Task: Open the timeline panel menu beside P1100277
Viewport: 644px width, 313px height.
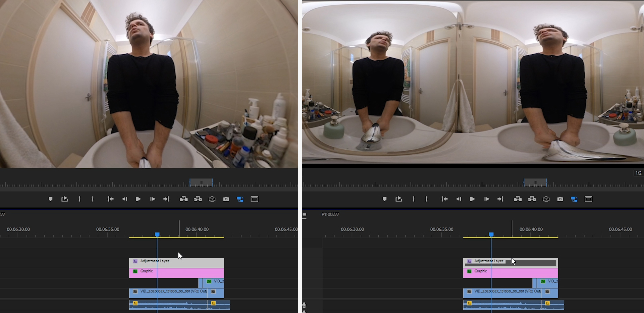Action: 304,215
